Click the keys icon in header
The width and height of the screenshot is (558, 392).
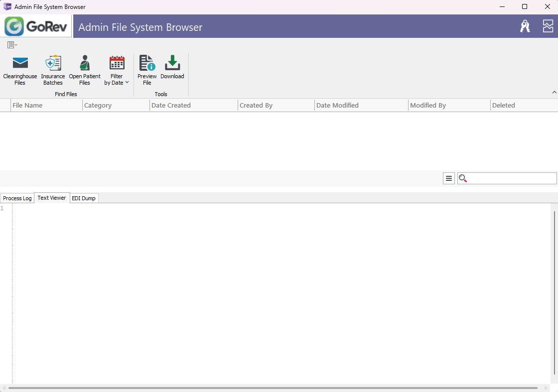525,26
